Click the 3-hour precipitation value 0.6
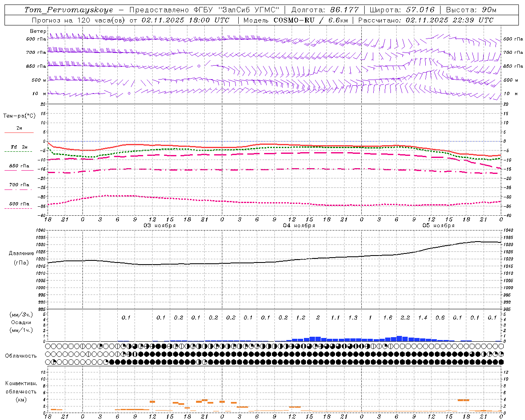The width and height of the screenshot is (525, 420). point(440,318)
